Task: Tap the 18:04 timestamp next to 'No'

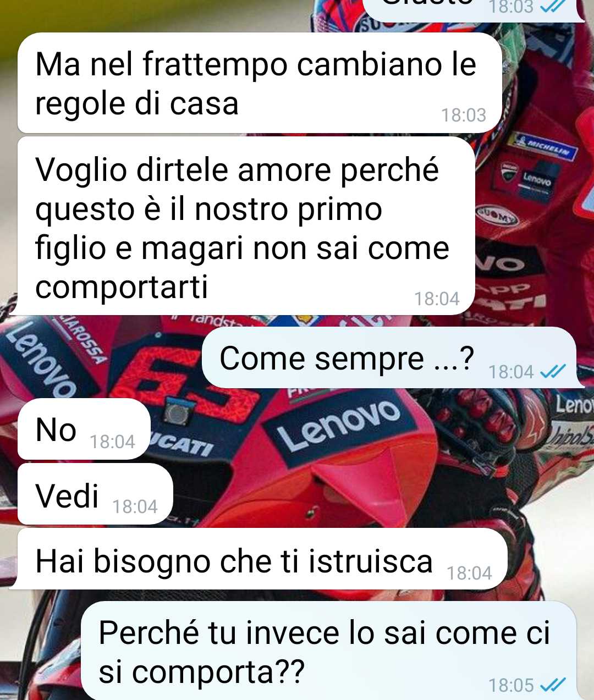Action: click(112, 442)
